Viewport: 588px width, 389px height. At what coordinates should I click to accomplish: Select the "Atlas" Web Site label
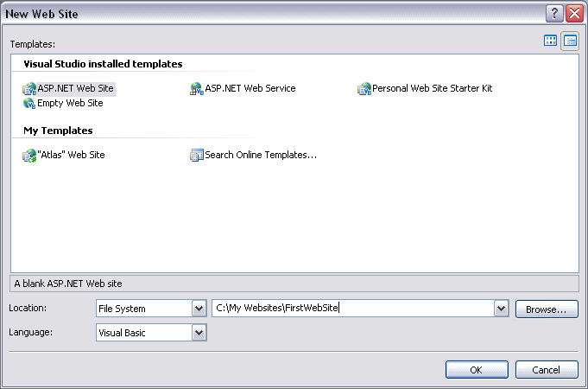coord(71,155)
